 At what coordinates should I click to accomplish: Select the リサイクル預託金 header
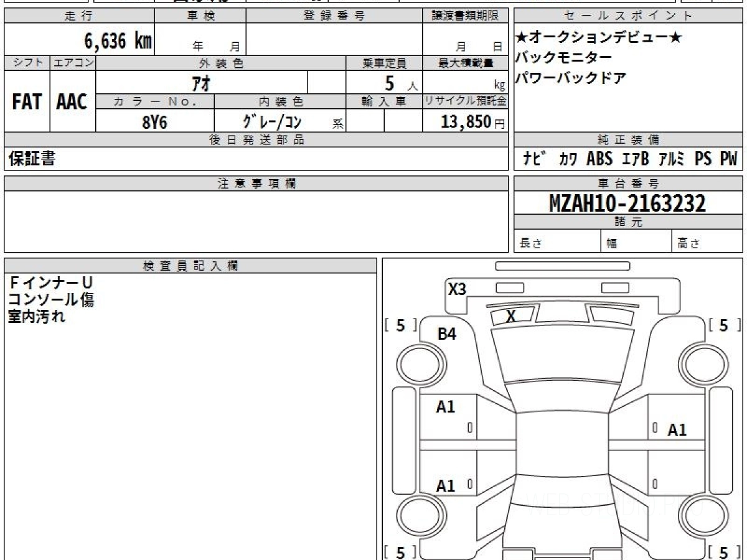click(465, 101)
